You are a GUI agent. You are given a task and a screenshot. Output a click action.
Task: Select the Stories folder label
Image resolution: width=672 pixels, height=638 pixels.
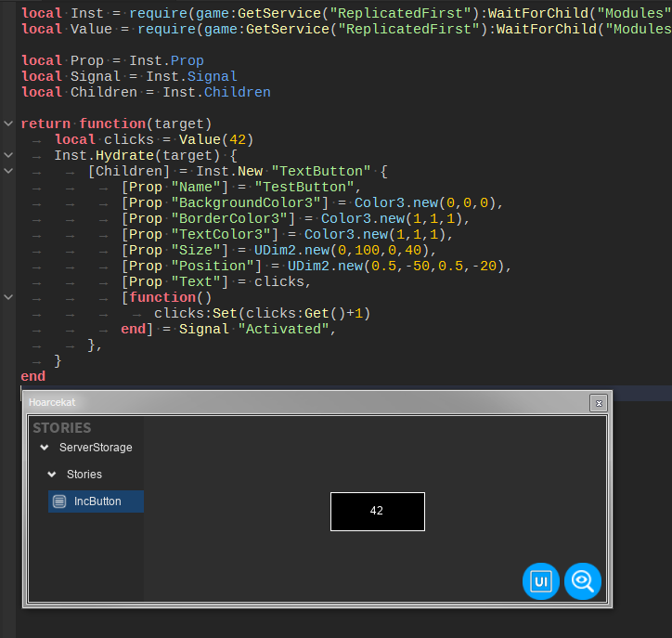84,475
